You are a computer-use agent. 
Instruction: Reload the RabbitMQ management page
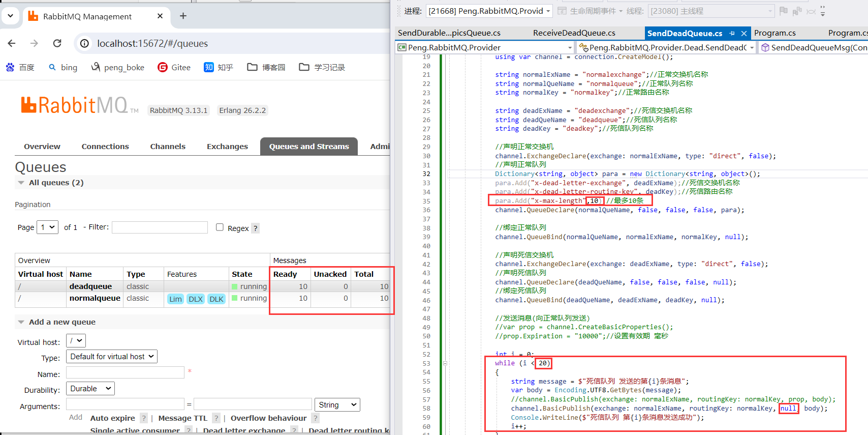[57, 43]
